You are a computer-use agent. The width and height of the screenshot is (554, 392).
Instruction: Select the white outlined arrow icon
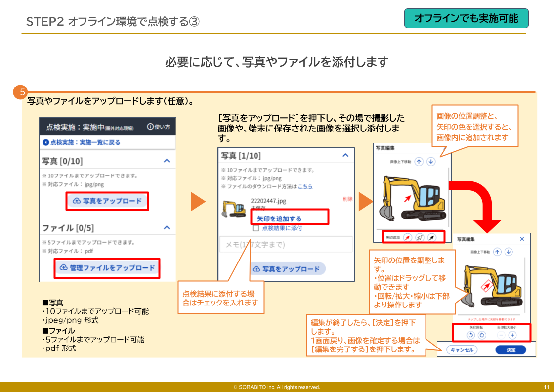(420, 238)
